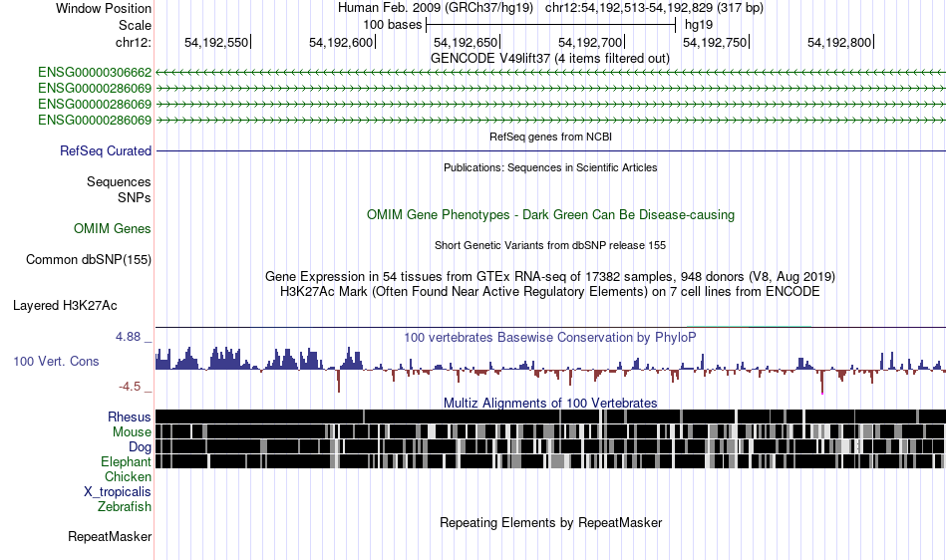
Task: Click the 54,192,650 ruler coordinate
Action: tap(466, 42)
